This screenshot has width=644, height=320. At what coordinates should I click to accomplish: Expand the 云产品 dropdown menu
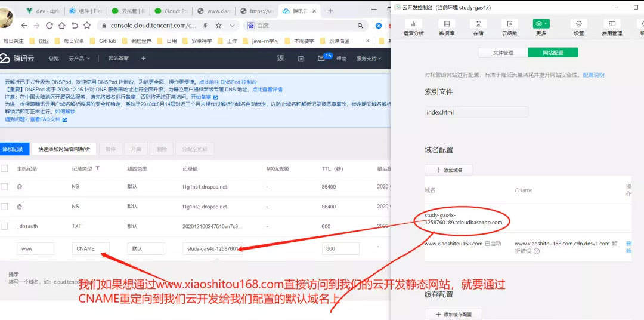pyautogui.click(x=80, y=59)
